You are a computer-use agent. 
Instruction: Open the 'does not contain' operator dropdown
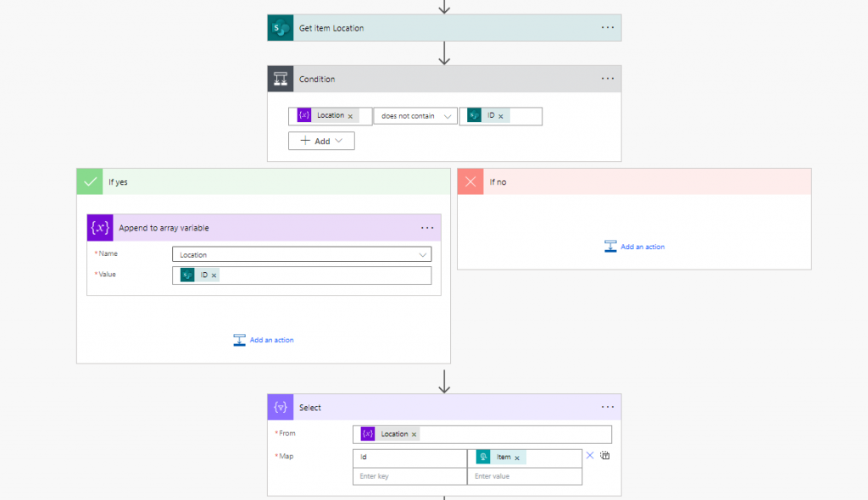[x=415, y=116]
